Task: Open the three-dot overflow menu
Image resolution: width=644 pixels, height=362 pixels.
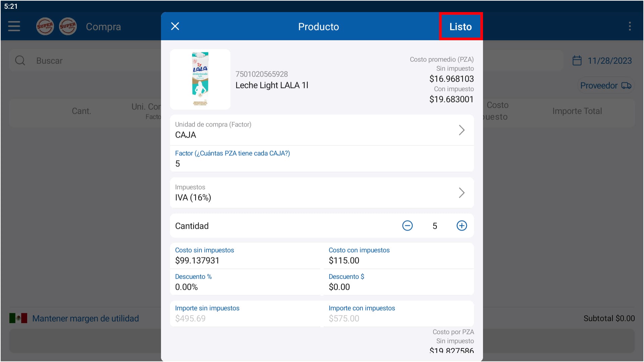Action: tap(630, 26)
